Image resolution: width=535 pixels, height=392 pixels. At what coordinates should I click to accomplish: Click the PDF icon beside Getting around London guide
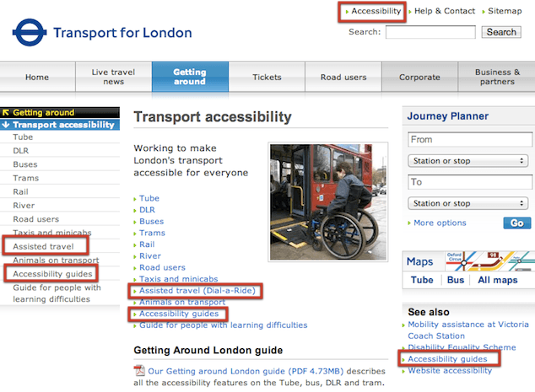[x=139, y=370]
